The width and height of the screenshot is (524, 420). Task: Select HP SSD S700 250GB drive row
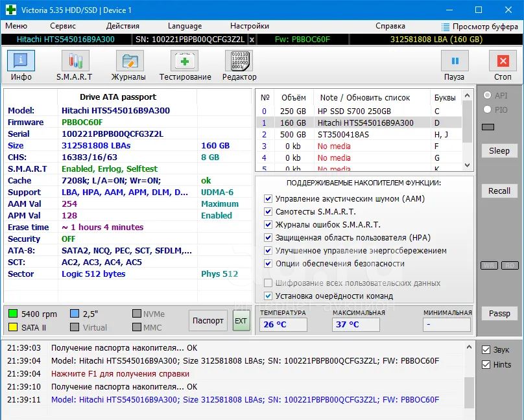click(359, 111)
